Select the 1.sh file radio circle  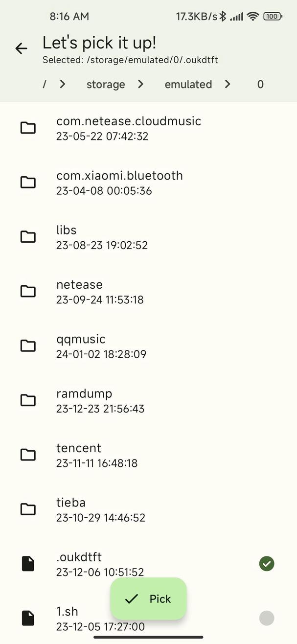pyautogui.click(x=267, y=618)
